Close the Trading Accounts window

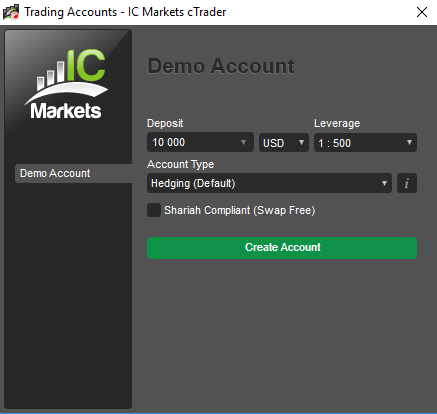coord(422,12)
